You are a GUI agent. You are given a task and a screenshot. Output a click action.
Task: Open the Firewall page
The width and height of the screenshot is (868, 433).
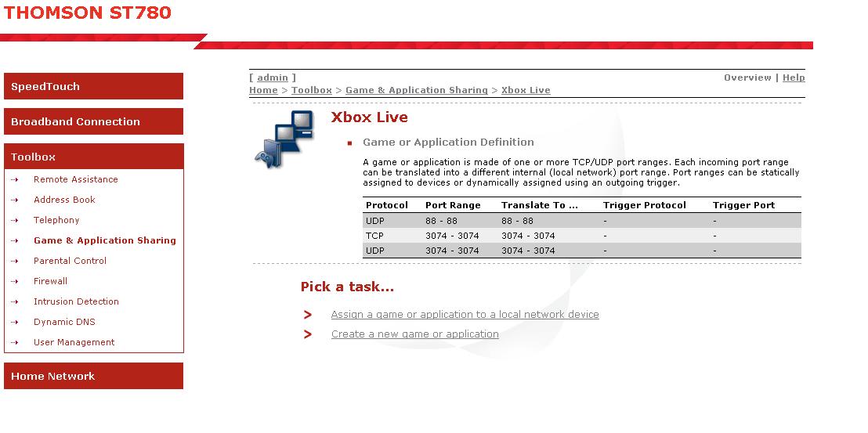pos(50,281)
